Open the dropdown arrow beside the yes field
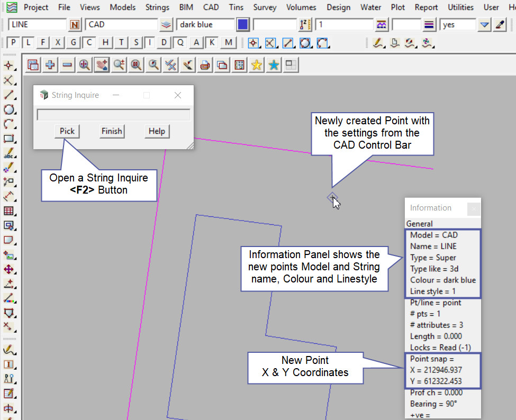 click(x=484, y=25)
